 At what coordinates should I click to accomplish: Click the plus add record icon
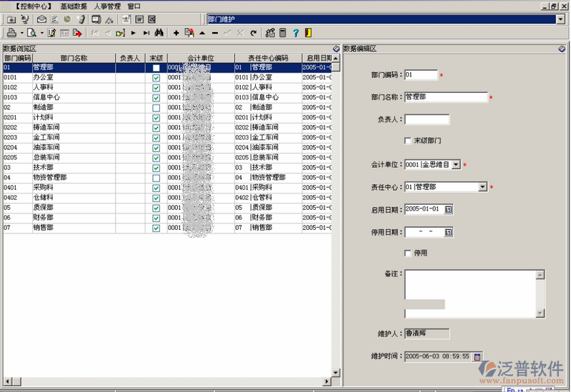pyautogui.click(x=177, y=33)
